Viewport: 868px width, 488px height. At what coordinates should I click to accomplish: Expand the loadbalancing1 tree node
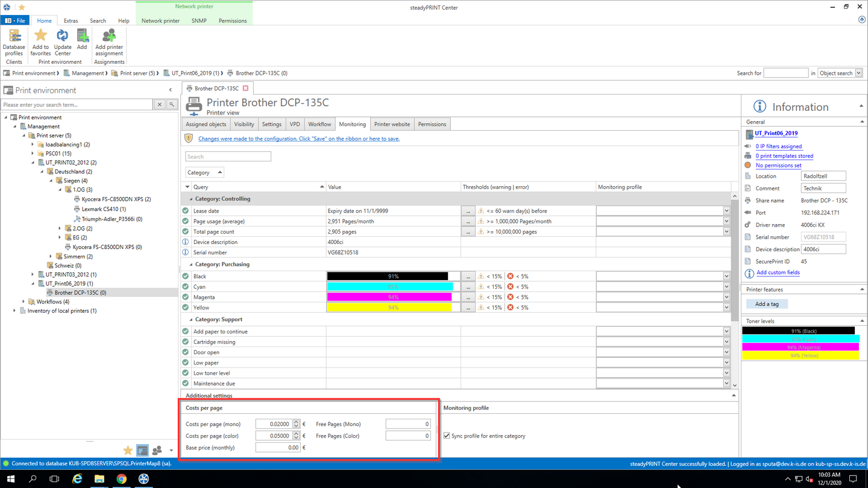point(33,145)
